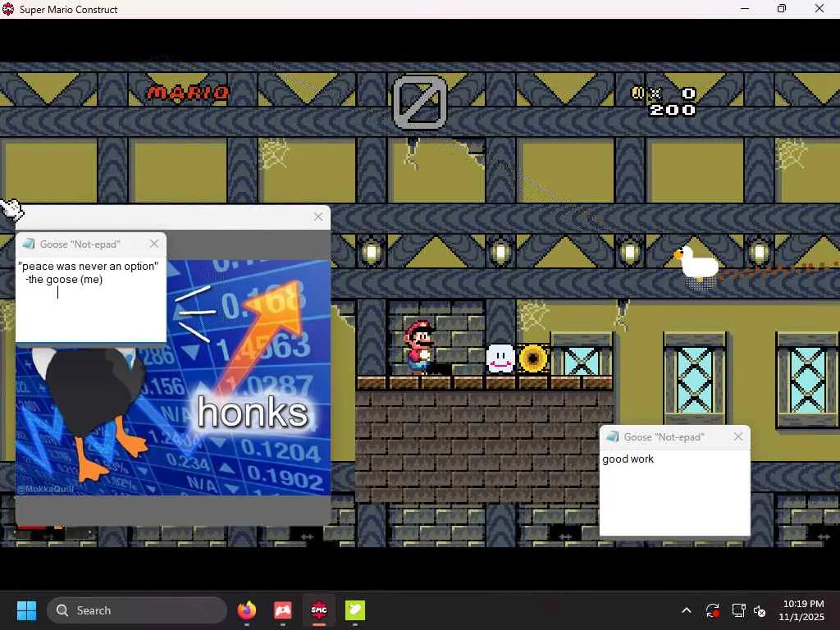
Task: Minimize the Super Mario Construct window
Action: click(x=745, y=8)
